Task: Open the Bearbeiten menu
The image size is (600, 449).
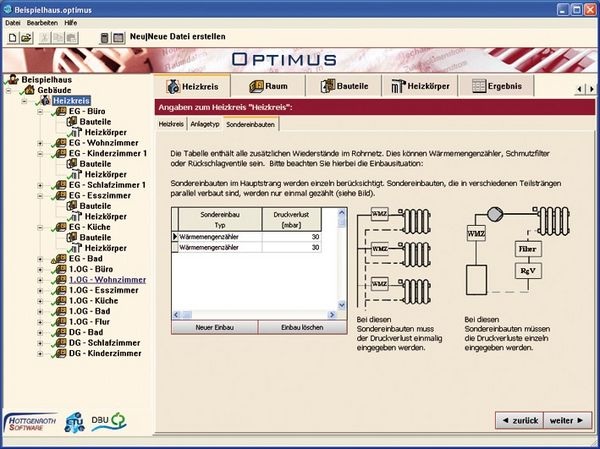Action: 43,21
